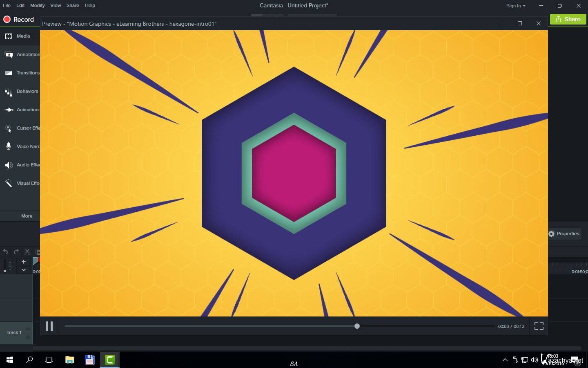Pause the preview playback
This screenshot has height=368, width=588.
[x=49, y=326]
